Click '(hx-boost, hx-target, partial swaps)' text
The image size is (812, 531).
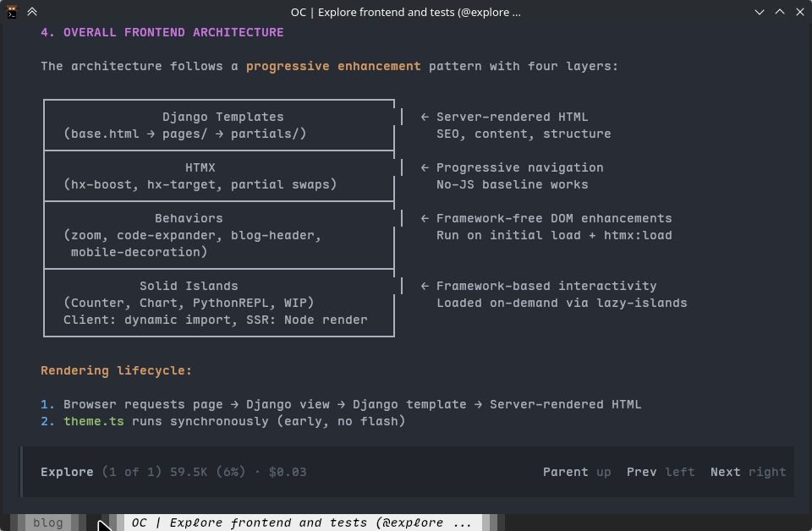pos(200,184)
